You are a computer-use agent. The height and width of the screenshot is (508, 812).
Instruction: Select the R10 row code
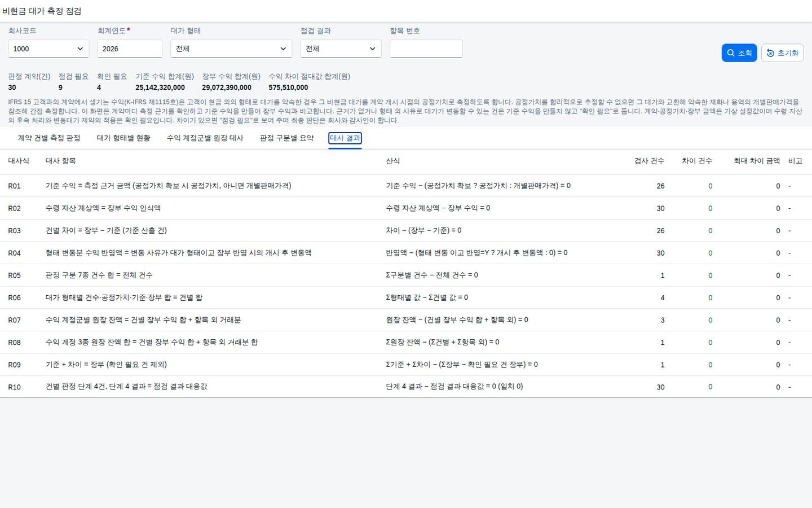[x=14, y=387]
